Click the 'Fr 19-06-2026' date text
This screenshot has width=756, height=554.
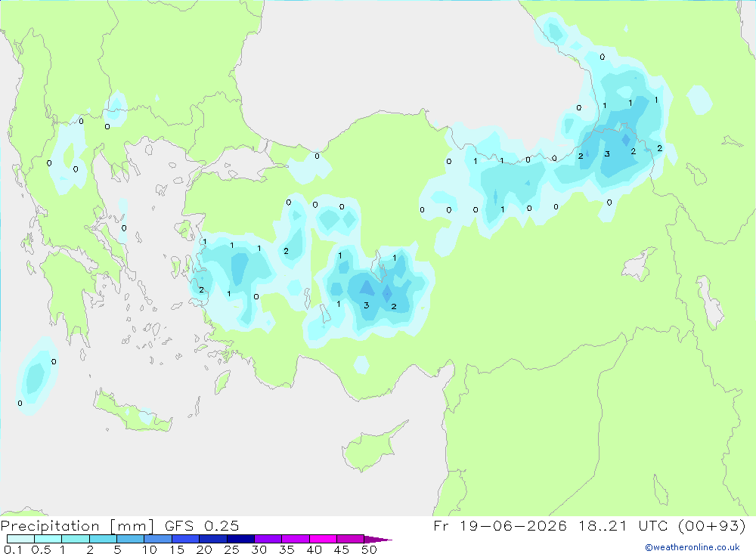[500, 526]
